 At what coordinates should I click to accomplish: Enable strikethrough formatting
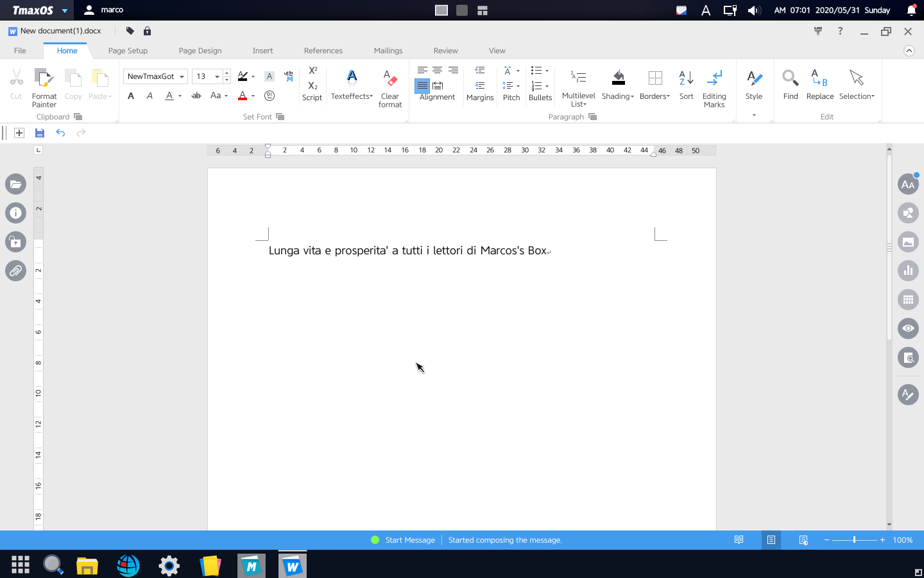196,95
